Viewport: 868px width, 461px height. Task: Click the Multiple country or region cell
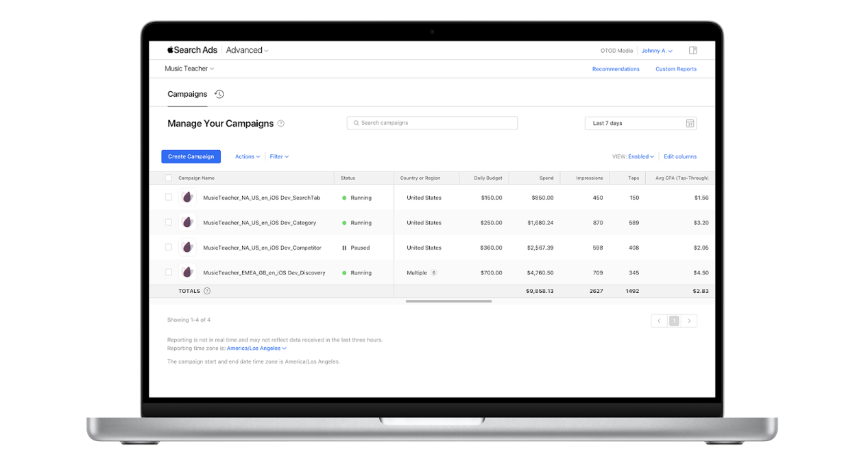pyautogui.click(x=417, y=272)
